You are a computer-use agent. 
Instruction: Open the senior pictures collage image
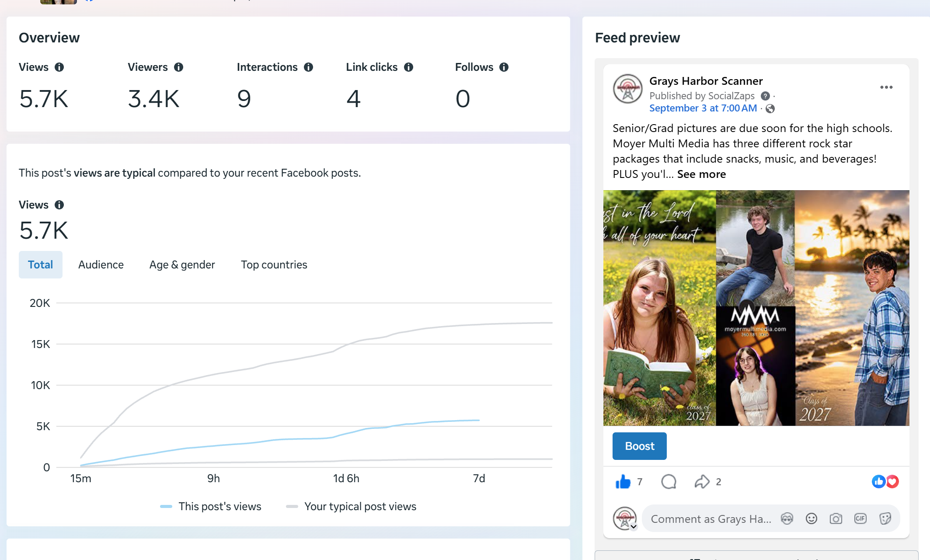point(756,308)
